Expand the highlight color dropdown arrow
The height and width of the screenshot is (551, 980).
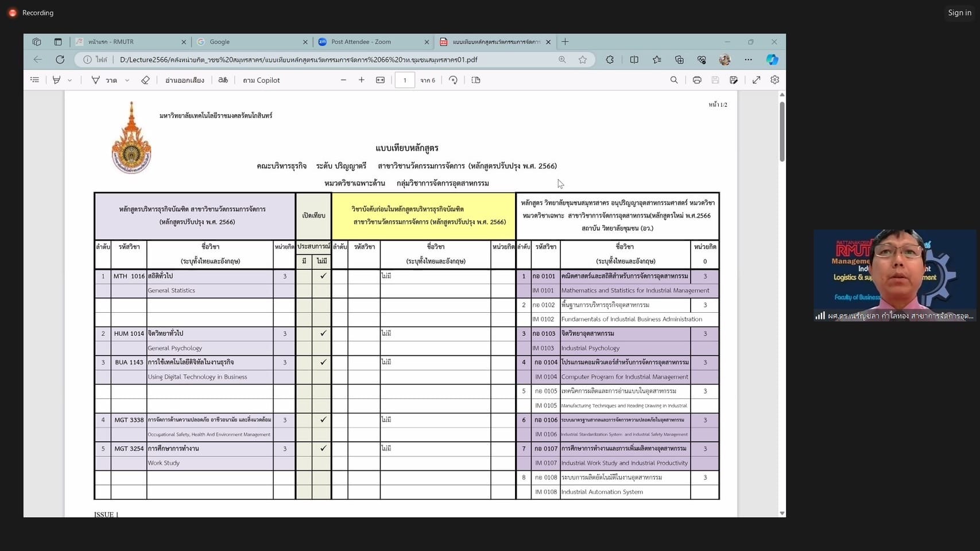[x=70, y=80]
